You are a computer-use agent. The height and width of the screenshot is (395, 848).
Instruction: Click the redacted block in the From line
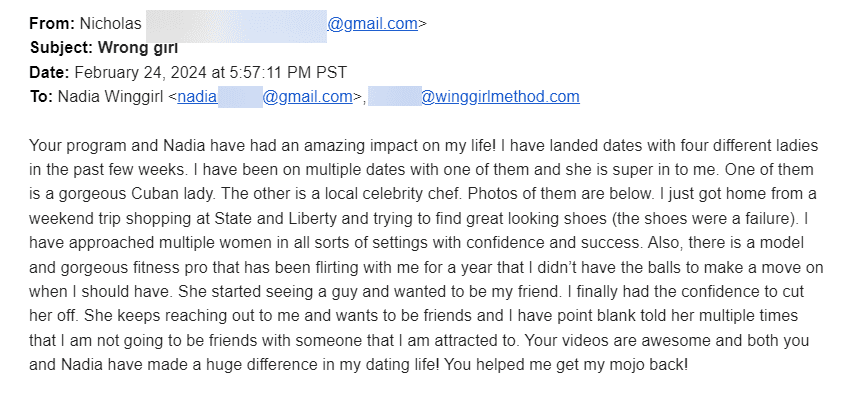click(236, 26)
